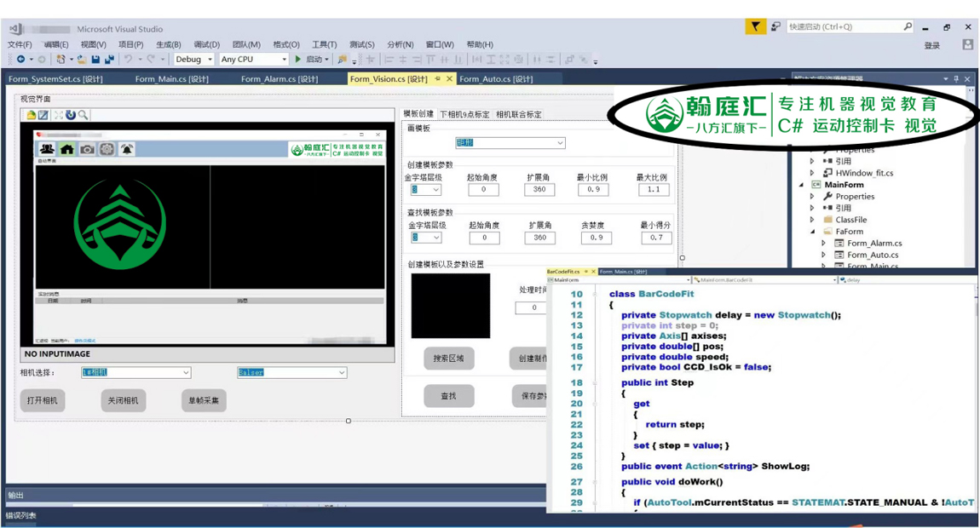Click the Save All icon in the toolbar
Screen dimensions: 980x528
point(109,60)
